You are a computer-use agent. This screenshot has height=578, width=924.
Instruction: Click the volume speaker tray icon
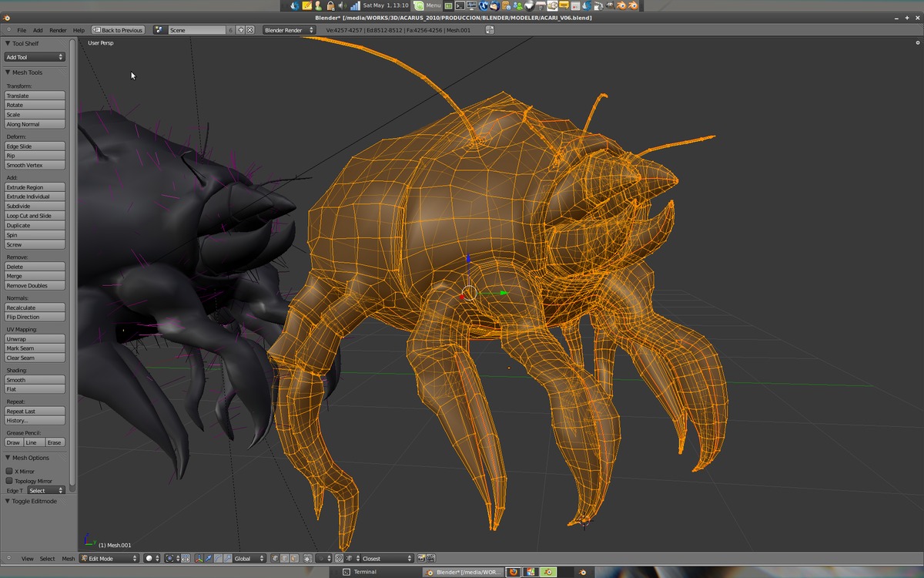pyautogui.click(x=342, y=5)
